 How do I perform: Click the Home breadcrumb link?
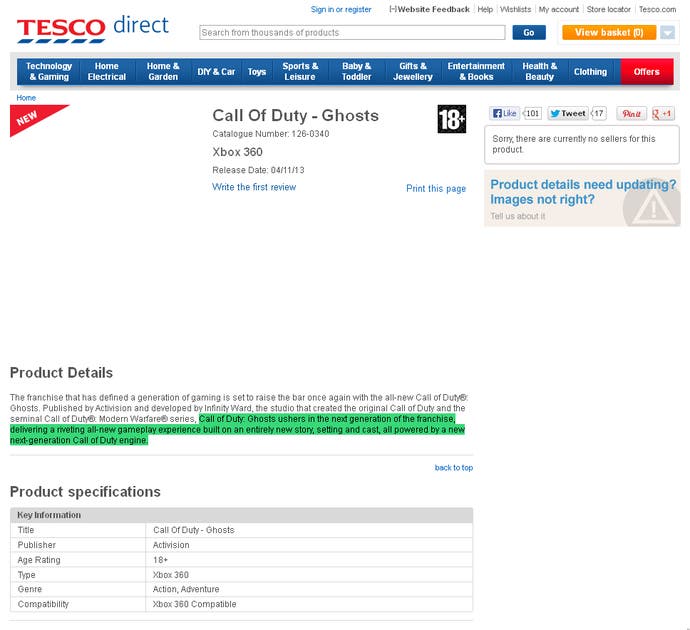point(26,98)
